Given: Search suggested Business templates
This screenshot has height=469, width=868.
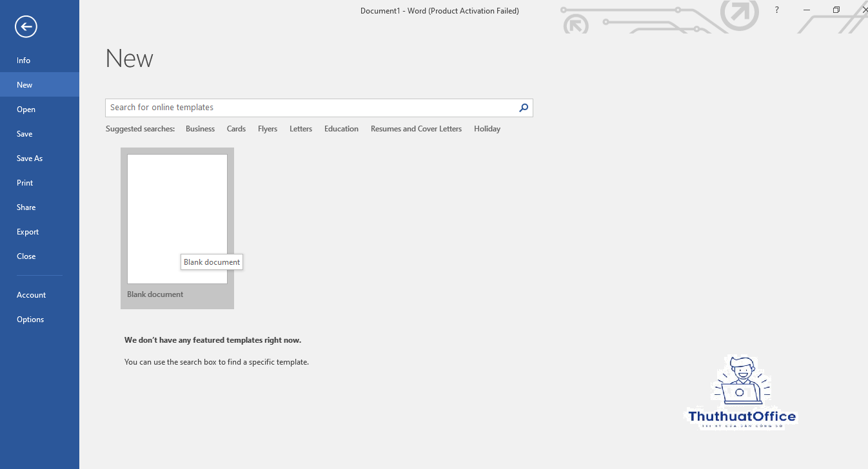Looking at the screenshot, I should [x=200, y=129].
